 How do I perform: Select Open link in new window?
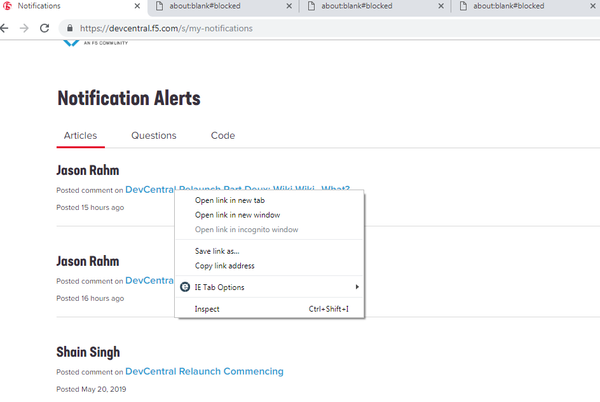tap(237, 214)
